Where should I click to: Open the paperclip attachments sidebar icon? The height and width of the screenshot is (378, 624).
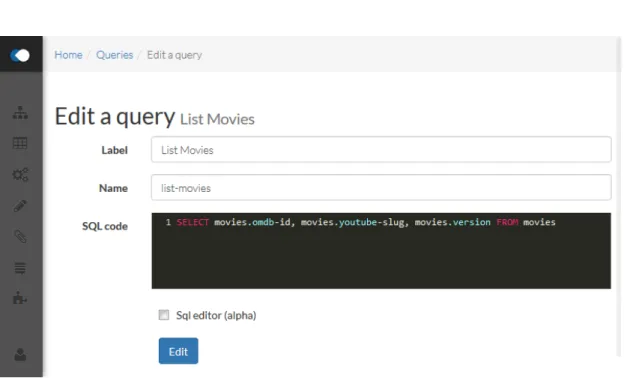[x=20, y=237]
